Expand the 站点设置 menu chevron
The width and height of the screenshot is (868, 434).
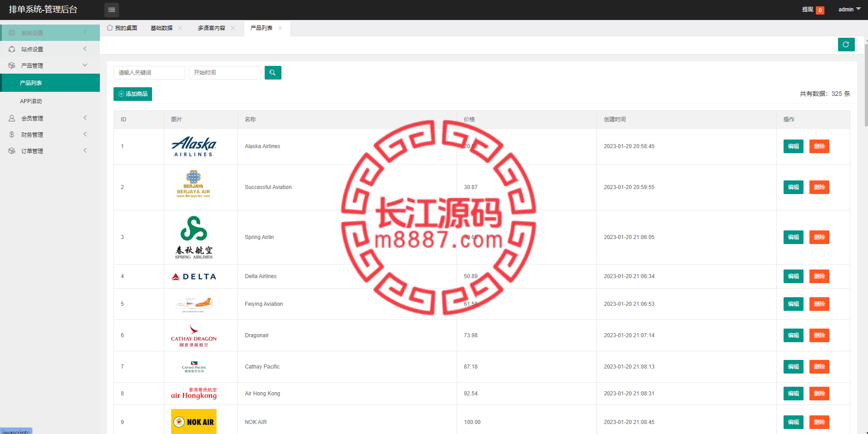pos(85,49)
